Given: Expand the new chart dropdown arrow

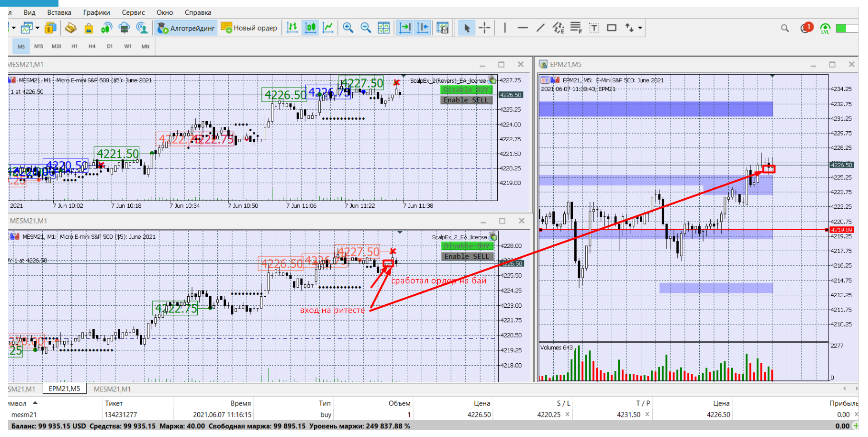Looking at the screenshot, I should (37, 28).
